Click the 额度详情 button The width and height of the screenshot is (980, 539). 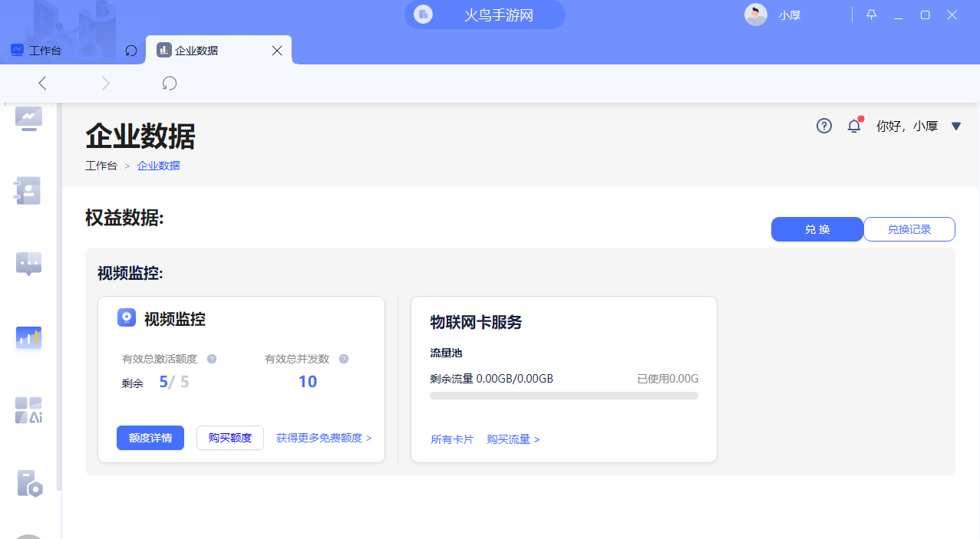[x=150, y=438]
